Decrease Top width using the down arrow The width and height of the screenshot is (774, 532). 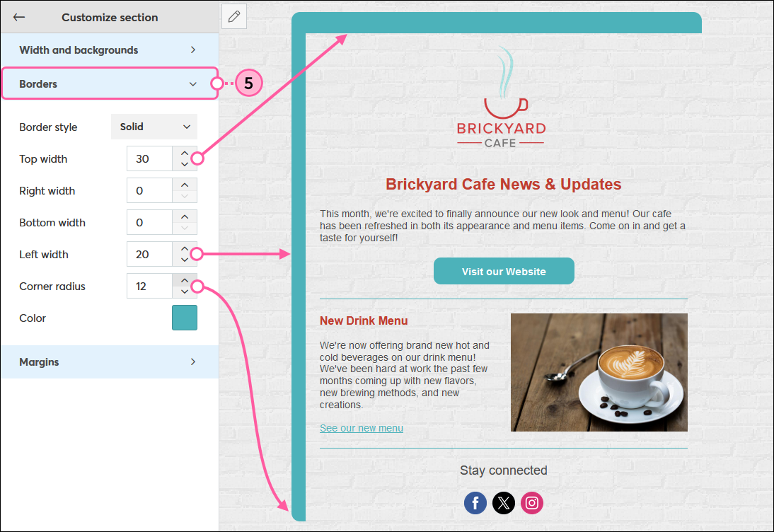pyautogui.click(x=185, y=163)
